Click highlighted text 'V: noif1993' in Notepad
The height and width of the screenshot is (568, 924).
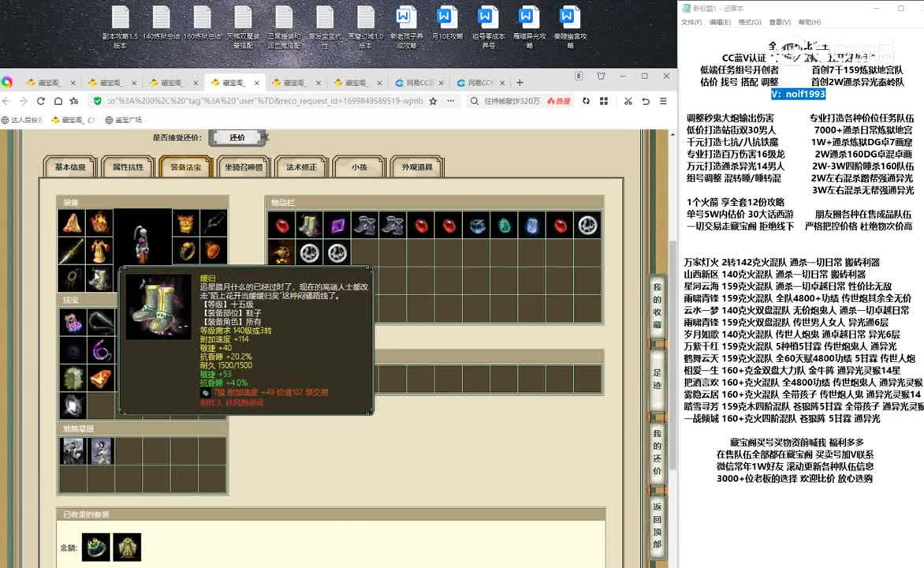coord(798,94)
